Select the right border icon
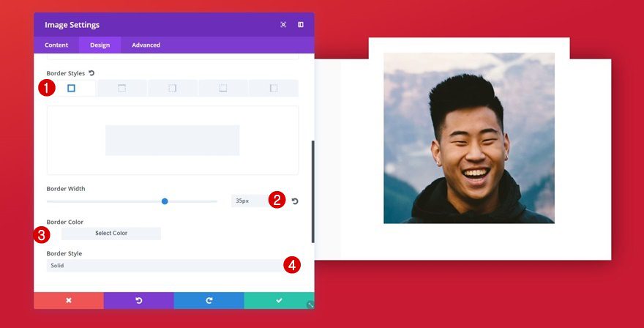This screenshot has height=328, width=644. click(173, 89)
